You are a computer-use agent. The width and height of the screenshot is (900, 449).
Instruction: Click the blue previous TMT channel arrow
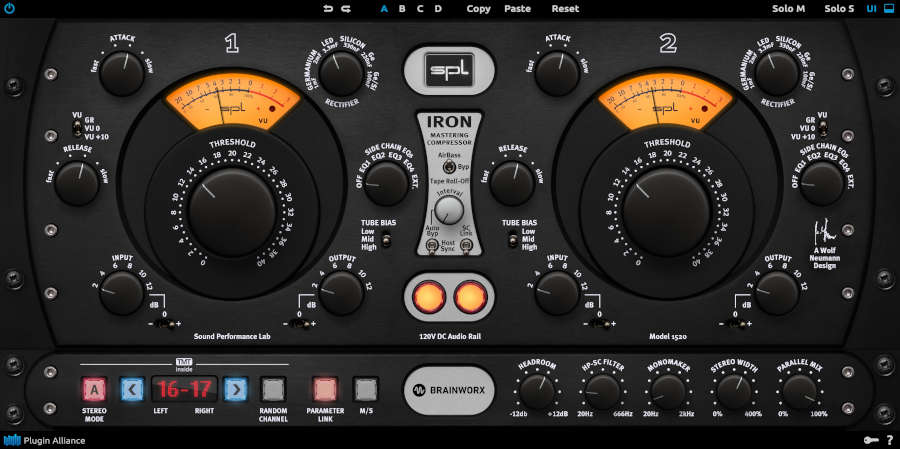click(x=131, y=388)
